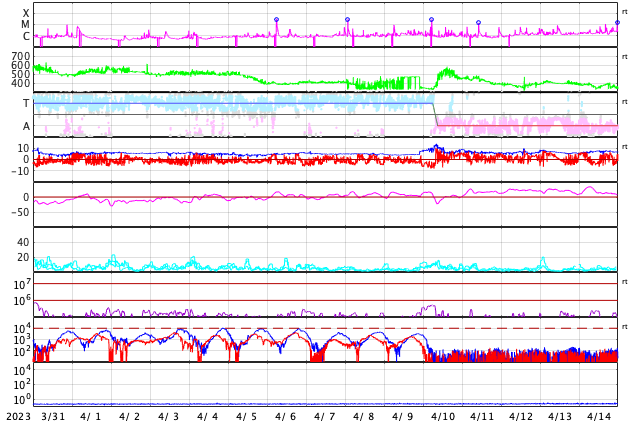Image resolution: width=634 pixels, height=424 pixels.
Task: Click the 'A' sector axis label
Action: click(26, 127)
